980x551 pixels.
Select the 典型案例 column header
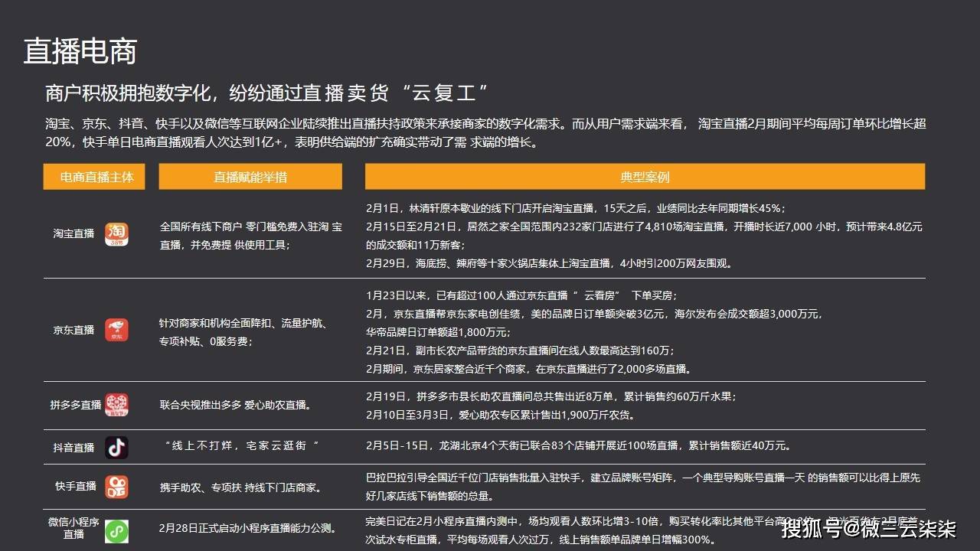point(645,177)
